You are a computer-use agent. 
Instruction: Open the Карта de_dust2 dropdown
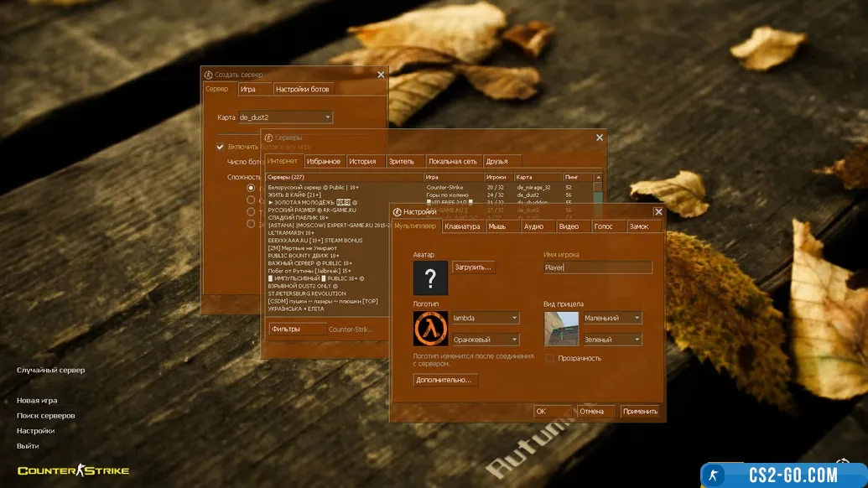point(327,117)
